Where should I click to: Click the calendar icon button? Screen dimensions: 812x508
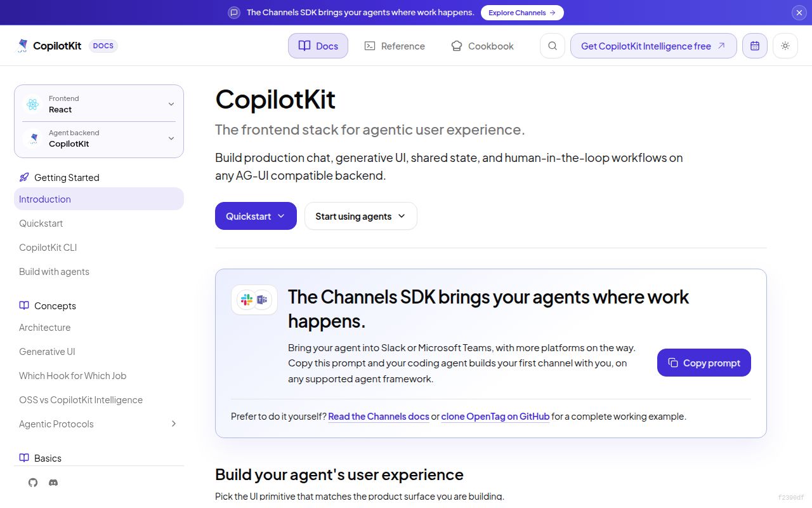(x=755, y=46)
